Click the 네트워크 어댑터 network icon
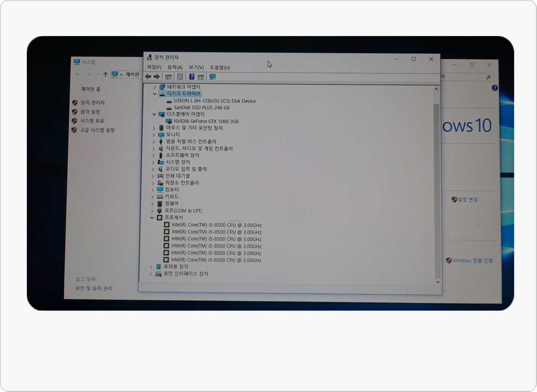537x392 pixels. [162, 87]
